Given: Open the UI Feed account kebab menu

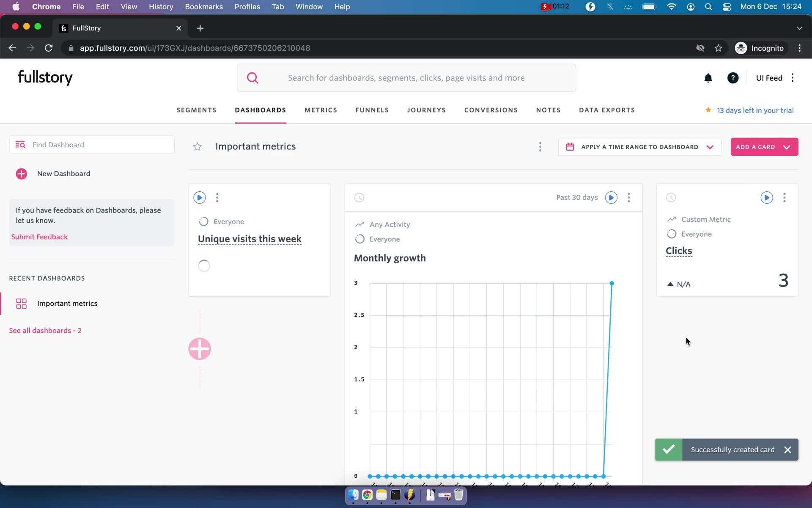Looking at the screenshot, I should pos(793,78).
